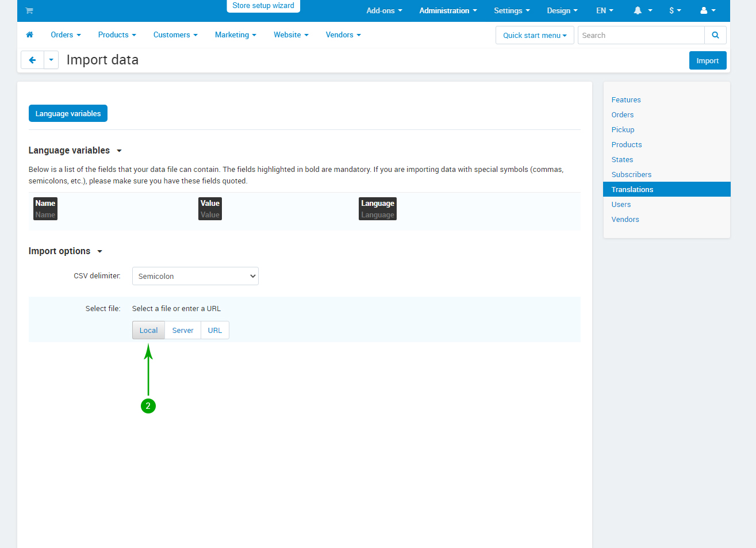756x548 pixels.
Task: Click in the Search field
Action: (x=640, y=35)
